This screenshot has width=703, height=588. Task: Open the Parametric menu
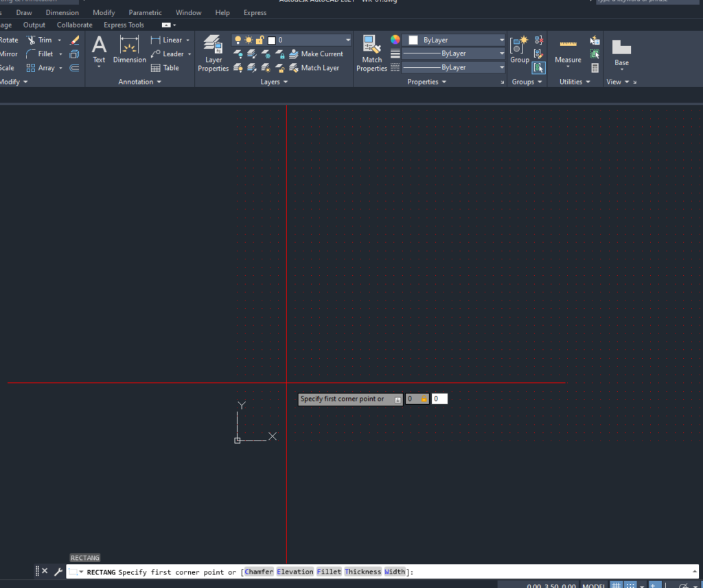[146, 12]
